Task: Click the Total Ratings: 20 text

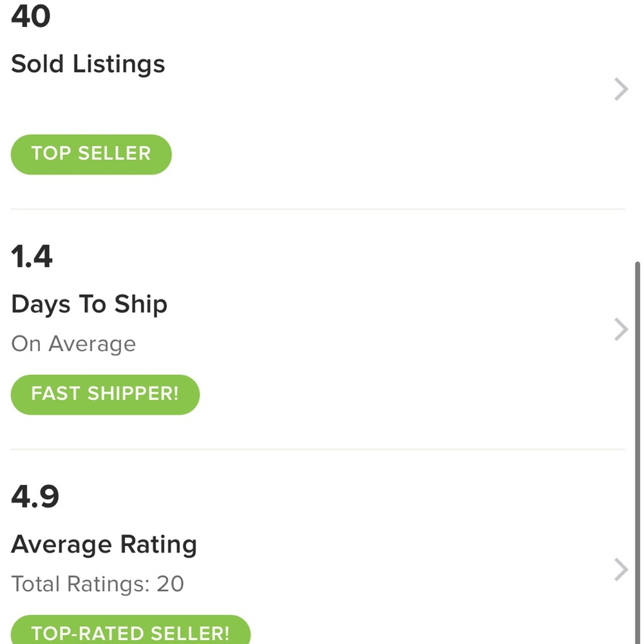Action: tap(97, 584)
